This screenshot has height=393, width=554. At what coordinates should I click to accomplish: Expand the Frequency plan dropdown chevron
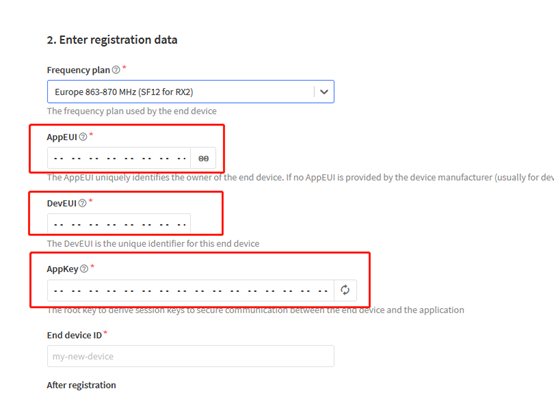pos(324,92)
